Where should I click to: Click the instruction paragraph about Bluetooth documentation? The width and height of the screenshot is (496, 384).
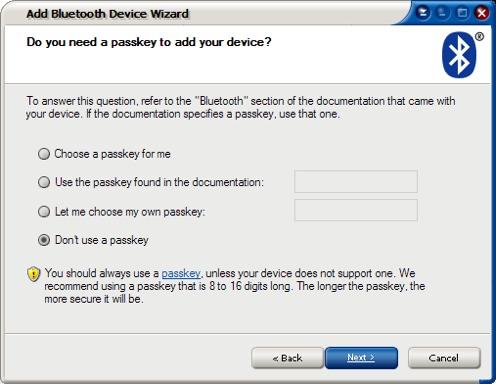coord(241,107)
